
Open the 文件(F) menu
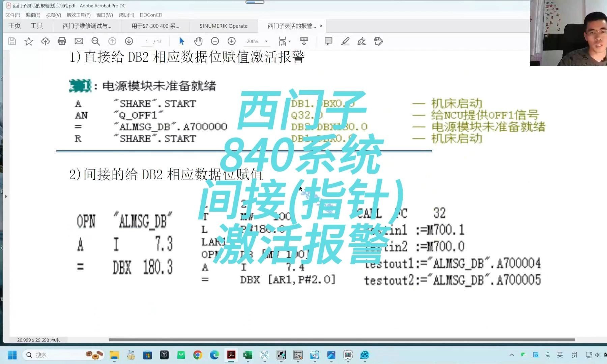[13, 15]
